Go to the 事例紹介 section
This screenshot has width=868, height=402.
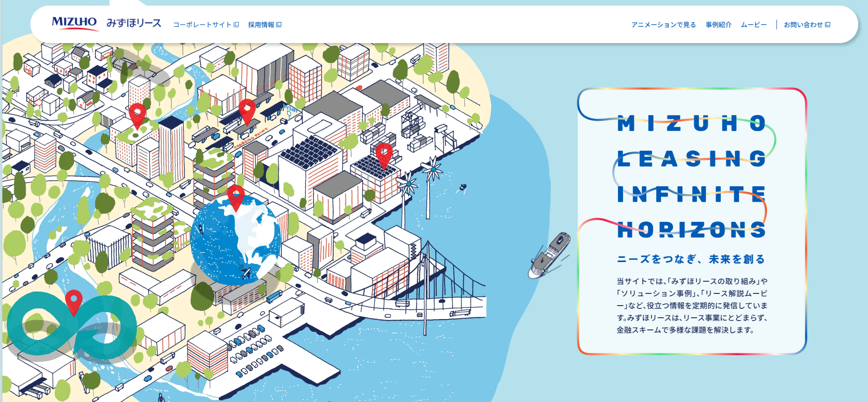(718, 25)
